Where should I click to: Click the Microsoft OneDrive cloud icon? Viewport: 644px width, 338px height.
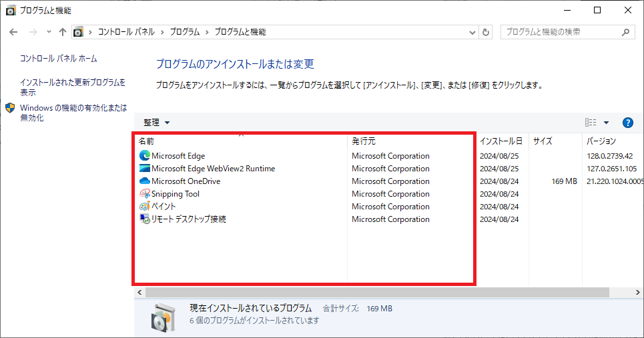click(x=145, y=181)
